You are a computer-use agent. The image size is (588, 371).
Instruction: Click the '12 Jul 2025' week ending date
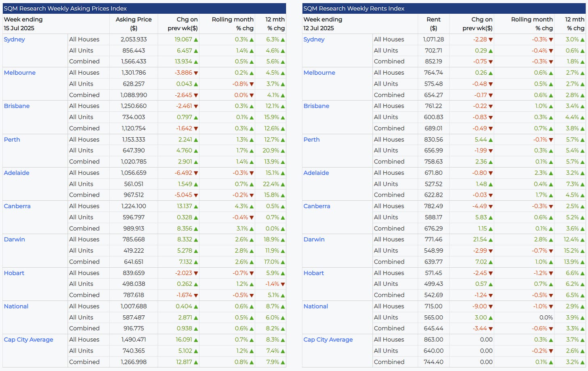point(319,28)
